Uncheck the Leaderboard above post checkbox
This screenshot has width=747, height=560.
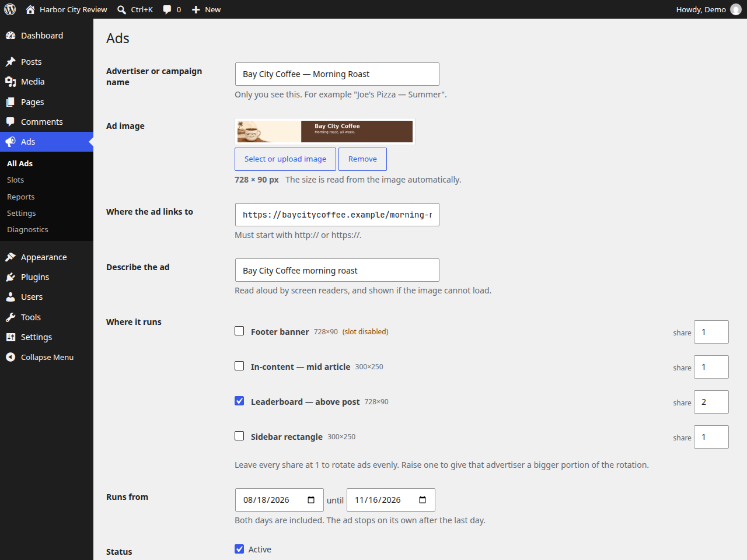click(x=239, y=401)
